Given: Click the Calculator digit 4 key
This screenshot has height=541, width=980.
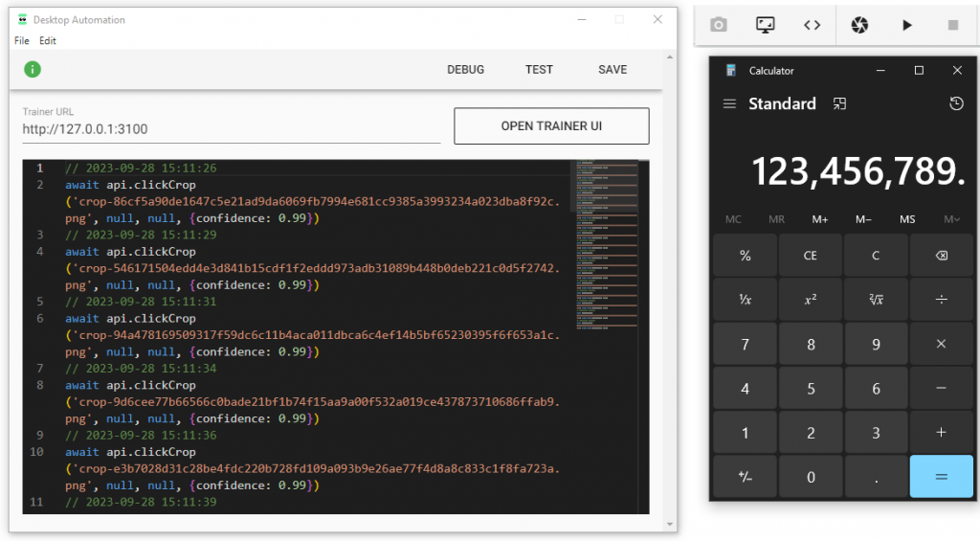Looking at the screenshot, I should pyautogui.click(x=745, y=389).
